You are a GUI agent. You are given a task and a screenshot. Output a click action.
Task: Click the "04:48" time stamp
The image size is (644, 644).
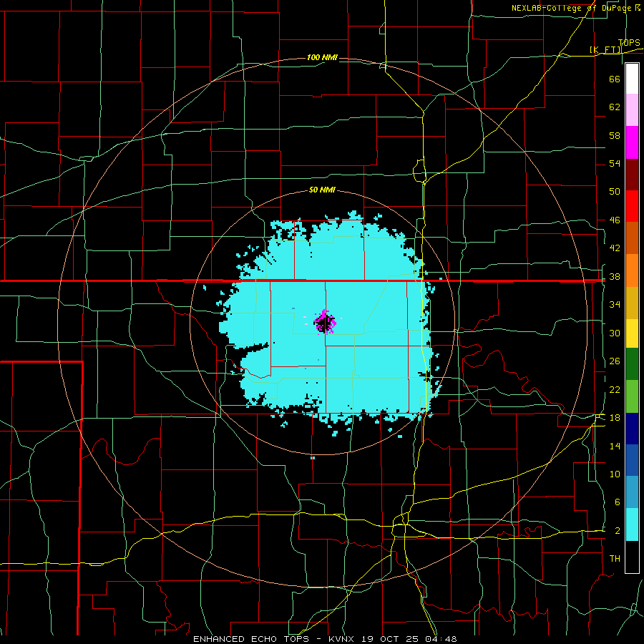point(439,639)
